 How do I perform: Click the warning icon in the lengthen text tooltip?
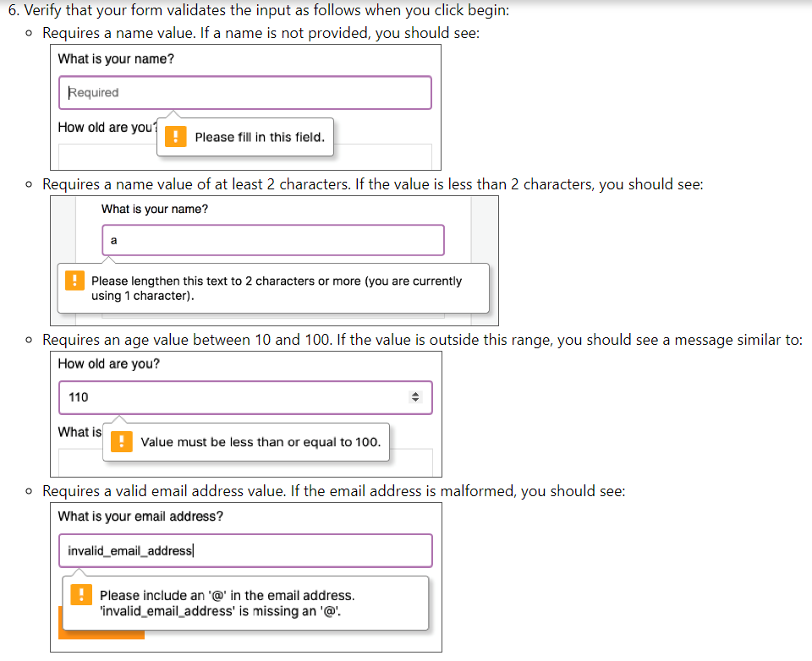click(x=74, y=281)
